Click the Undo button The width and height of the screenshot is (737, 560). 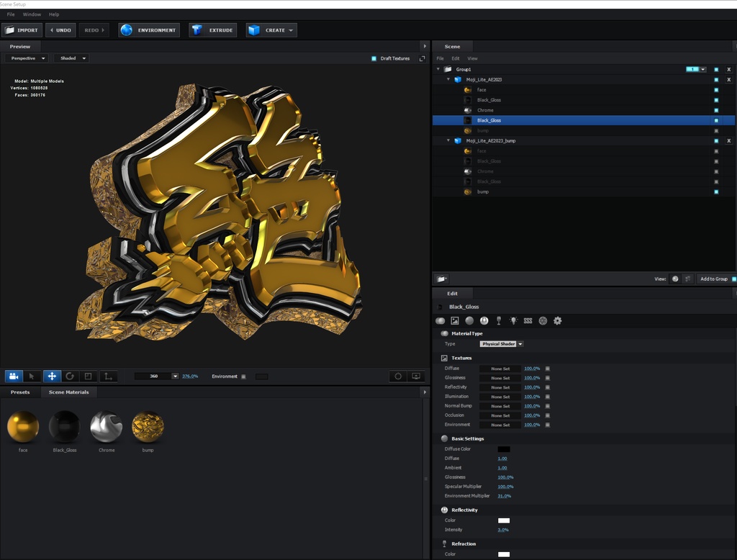pyautogui.click(x=60, y=30)
